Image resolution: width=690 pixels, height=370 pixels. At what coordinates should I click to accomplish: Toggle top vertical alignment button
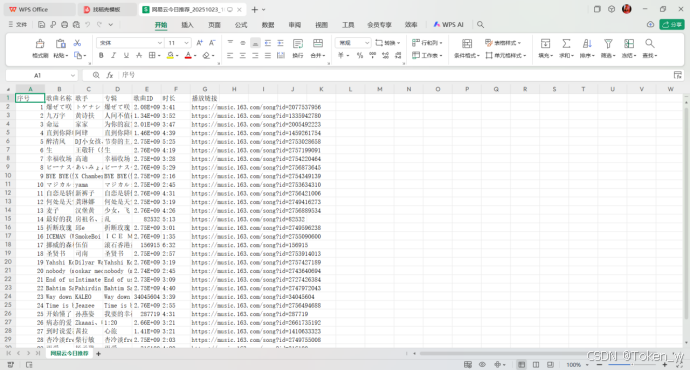230,43
